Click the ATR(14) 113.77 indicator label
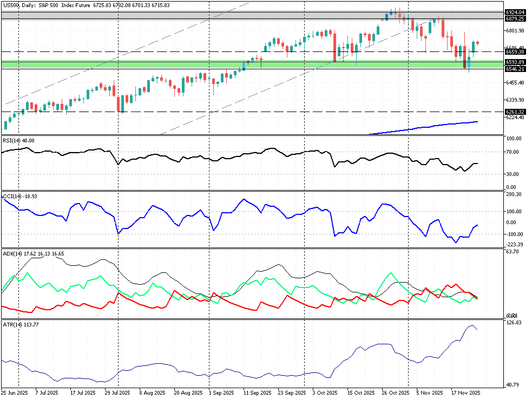The image size is (532, 399). point(21,324)
